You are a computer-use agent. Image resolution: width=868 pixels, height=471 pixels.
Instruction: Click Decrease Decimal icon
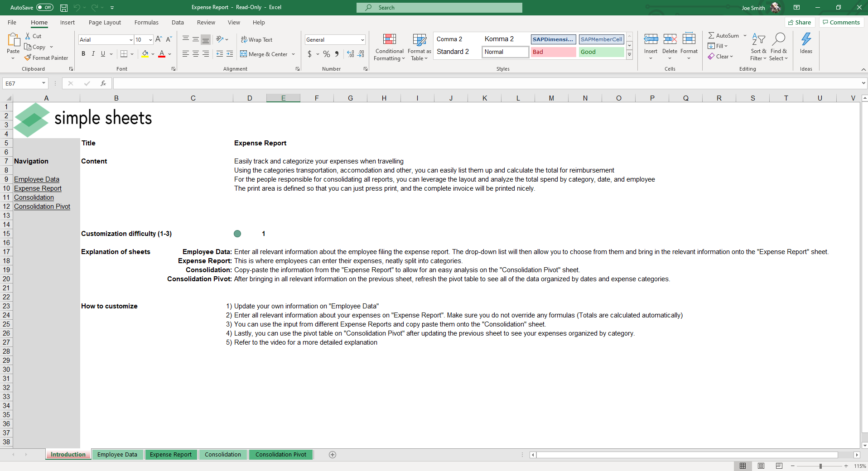coord(361,54)
